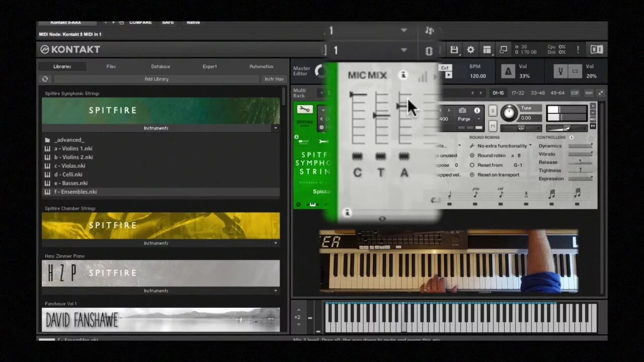Click the Tune knob
The height and width of the screenshot is (362, 644).
coord(509,113)
